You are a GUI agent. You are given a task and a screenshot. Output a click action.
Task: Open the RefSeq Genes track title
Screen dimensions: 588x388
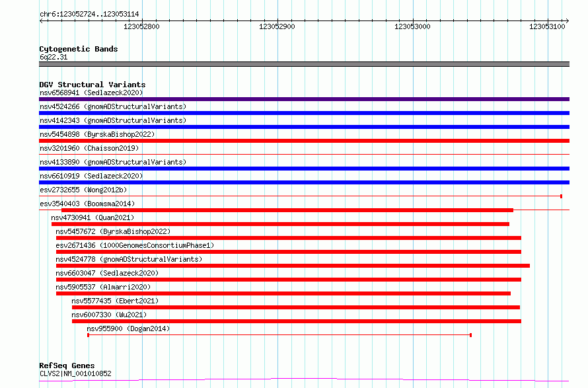point(67,366)
